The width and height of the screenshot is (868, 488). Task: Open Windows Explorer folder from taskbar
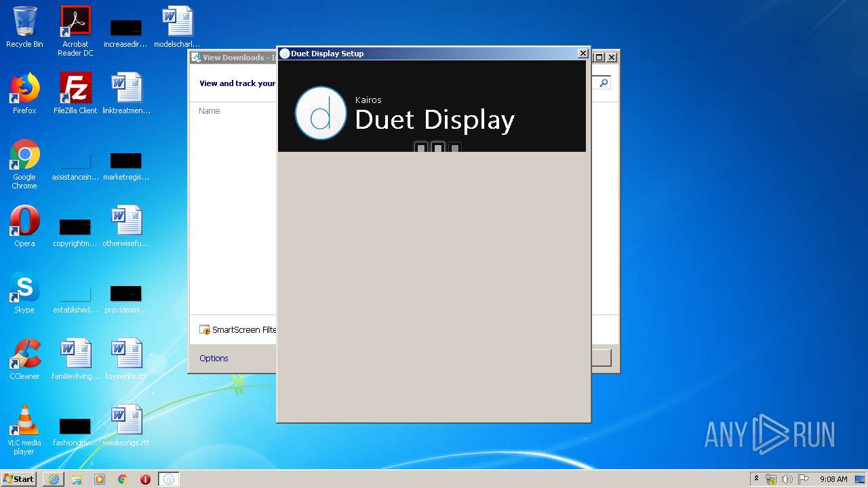[x=77, y=479]
